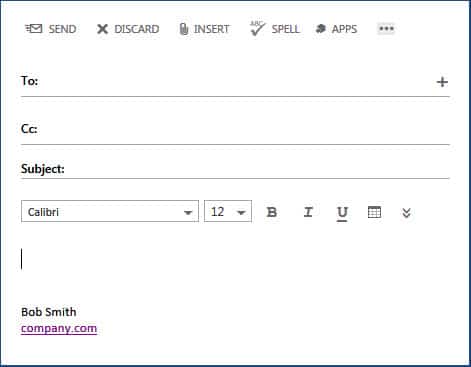Click the plus icon to add recipients
471x367 pixels.
click(442, 82)
